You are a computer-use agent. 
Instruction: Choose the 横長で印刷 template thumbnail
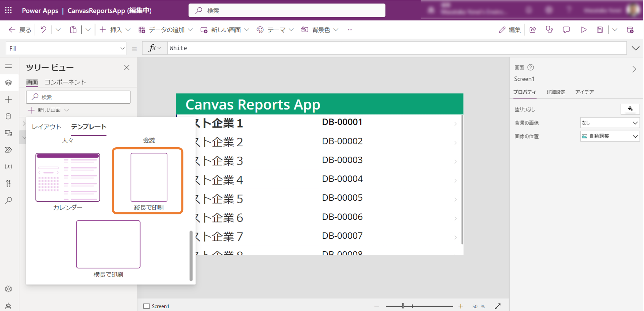(108, 244)
